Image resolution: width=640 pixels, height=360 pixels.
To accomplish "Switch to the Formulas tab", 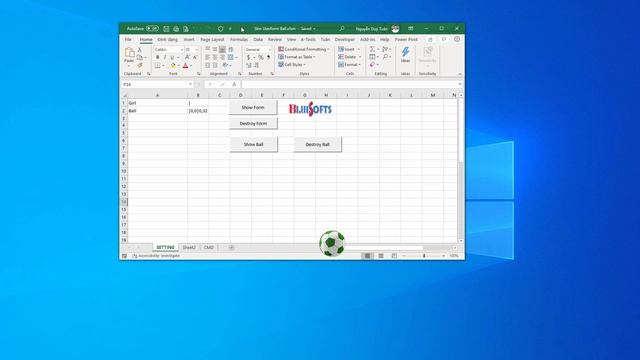I will 239,40.
